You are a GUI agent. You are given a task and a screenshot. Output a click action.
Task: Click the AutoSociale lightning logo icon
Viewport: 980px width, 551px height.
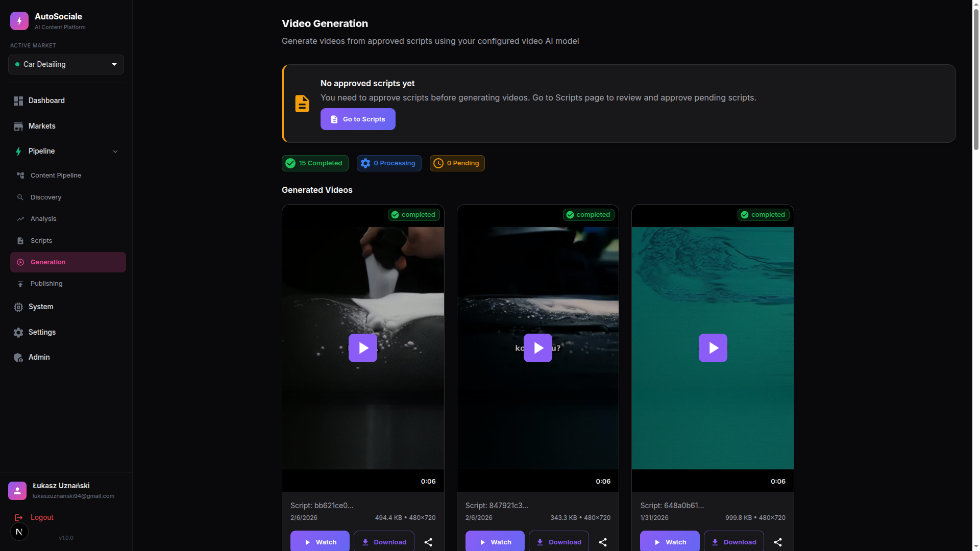(19, 21)
